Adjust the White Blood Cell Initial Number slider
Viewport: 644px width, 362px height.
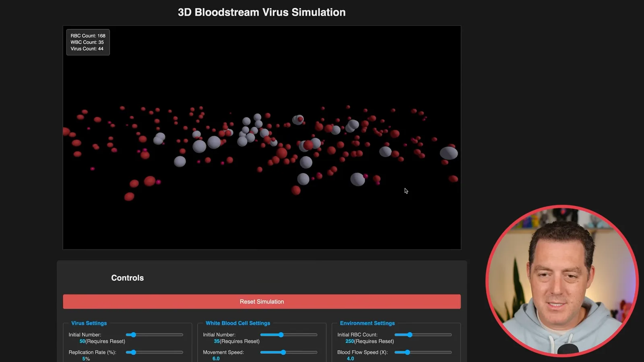[x=289, y=335]
